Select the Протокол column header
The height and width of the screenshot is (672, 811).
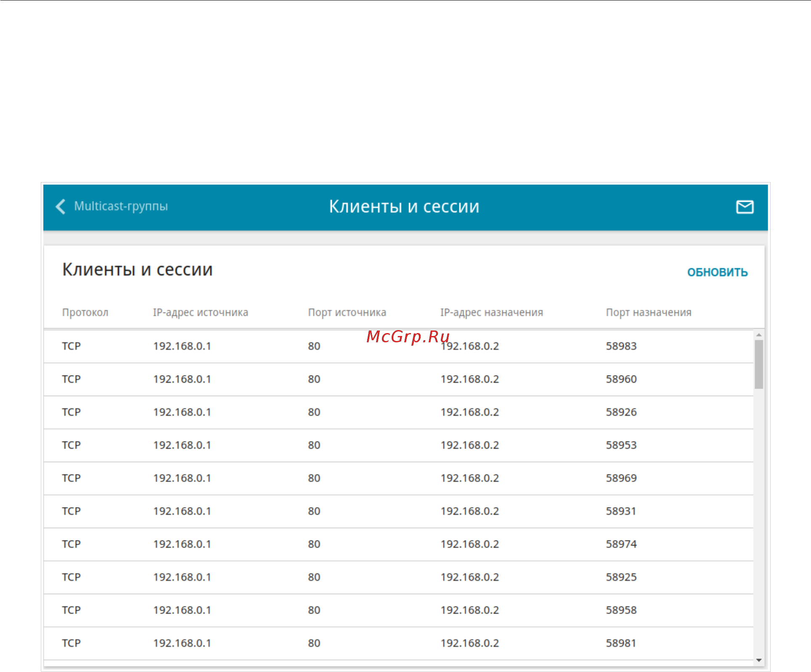point(85,312)
